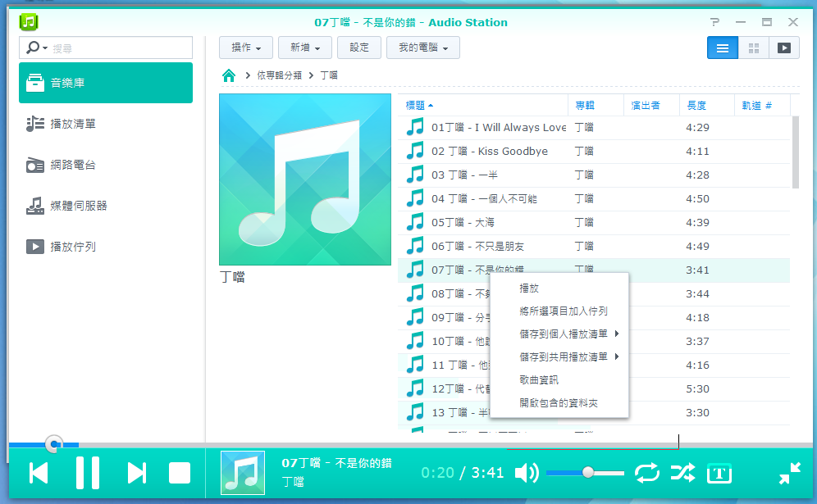The image size is (817, 504).
Task: Go to home in the breadcrumb
Action: coord(229,76)
